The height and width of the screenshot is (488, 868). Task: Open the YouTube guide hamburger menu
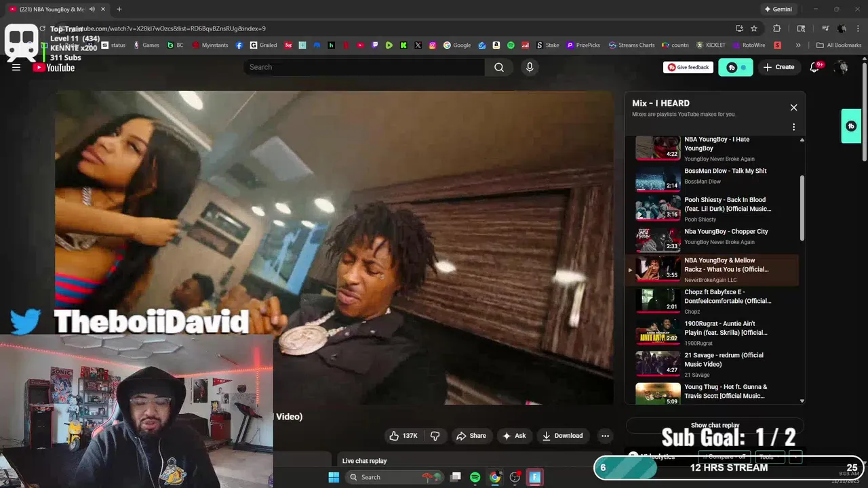pos(16,67)
